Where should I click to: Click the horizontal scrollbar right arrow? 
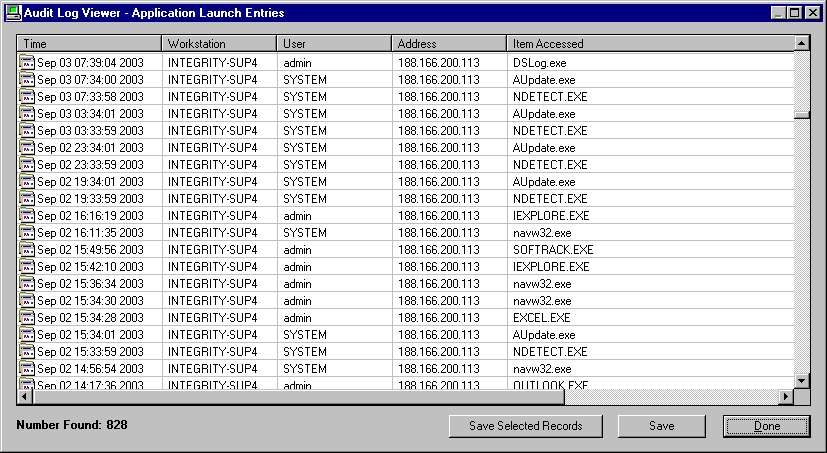(x=786, y=396)
